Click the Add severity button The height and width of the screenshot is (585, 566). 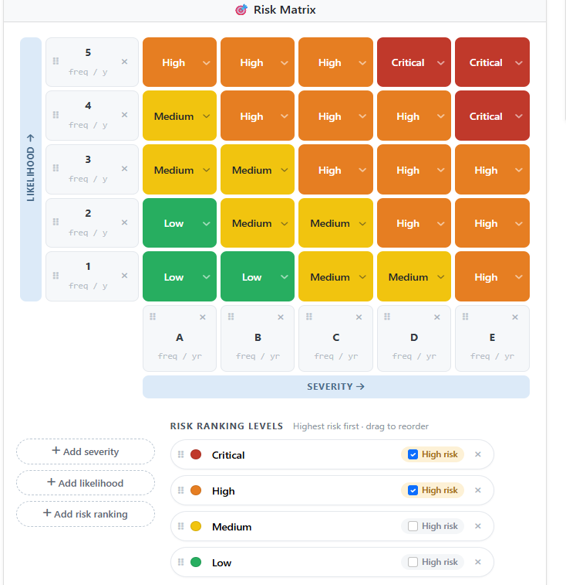tap(85, 451)
